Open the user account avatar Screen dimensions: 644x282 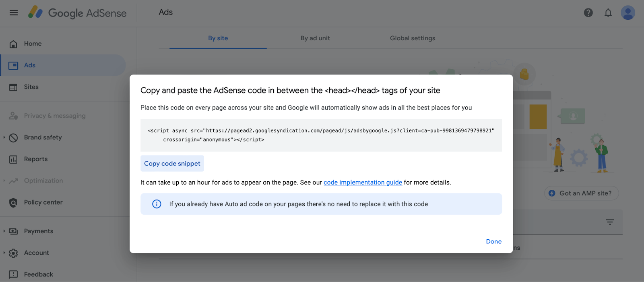pos(627,13)
